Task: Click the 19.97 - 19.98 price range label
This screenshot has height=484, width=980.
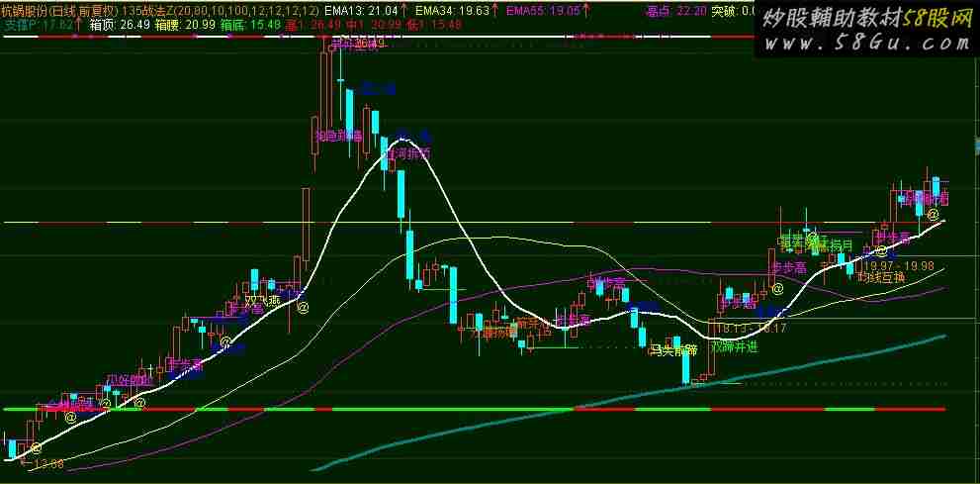Action: point(899,266)
